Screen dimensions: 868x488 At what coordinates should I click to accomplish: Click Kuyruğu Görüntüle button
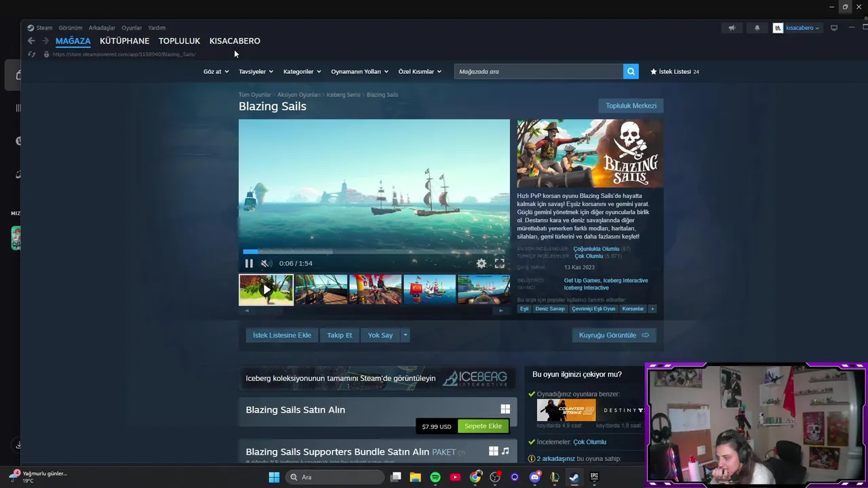coord(614,335)
